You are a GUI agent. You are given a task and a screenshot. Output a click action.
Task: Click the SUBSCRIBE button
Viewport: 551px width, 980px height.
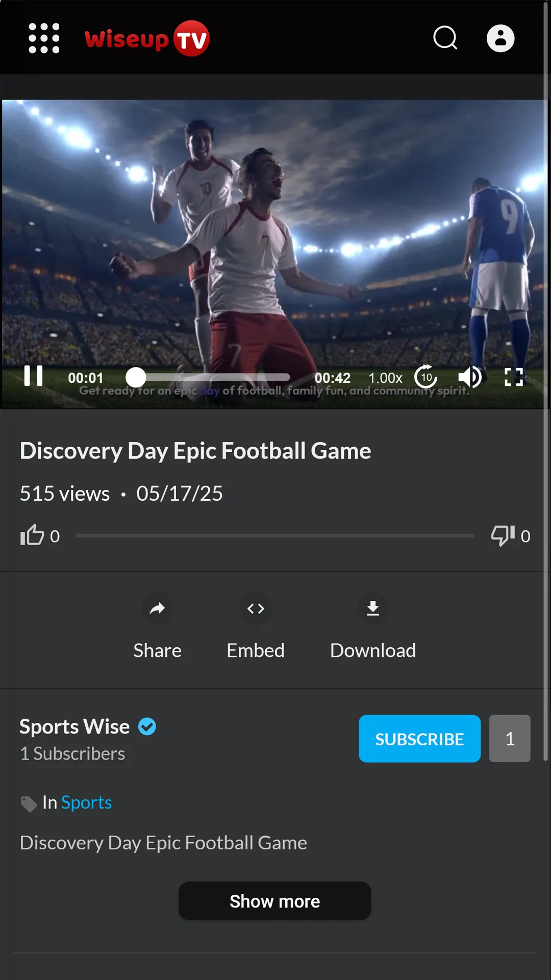point(419,739)
